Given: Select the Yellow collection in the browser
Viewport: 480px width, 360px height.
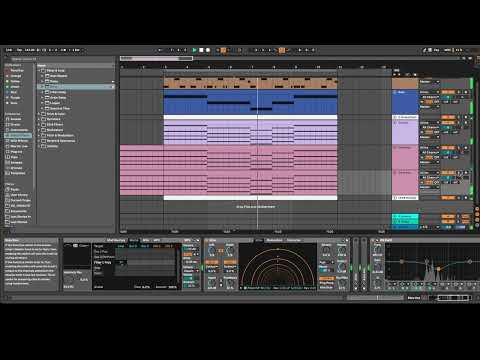Looking at the screenshot, I should [x=15, y=81].
